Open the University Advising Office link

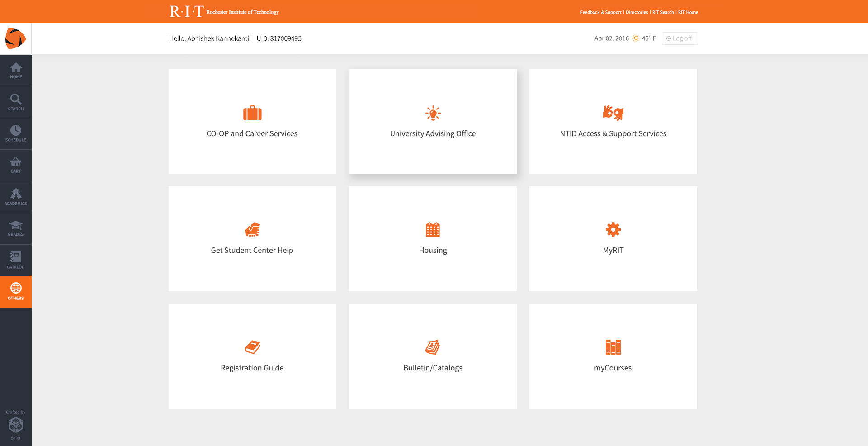click(x=433, y=134)
